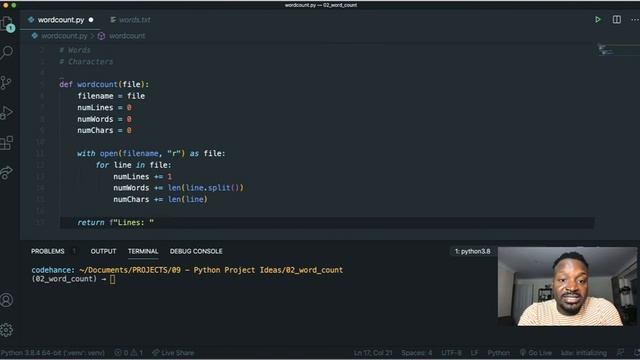Open the Manage gear icon

click(x=7, y=330)
